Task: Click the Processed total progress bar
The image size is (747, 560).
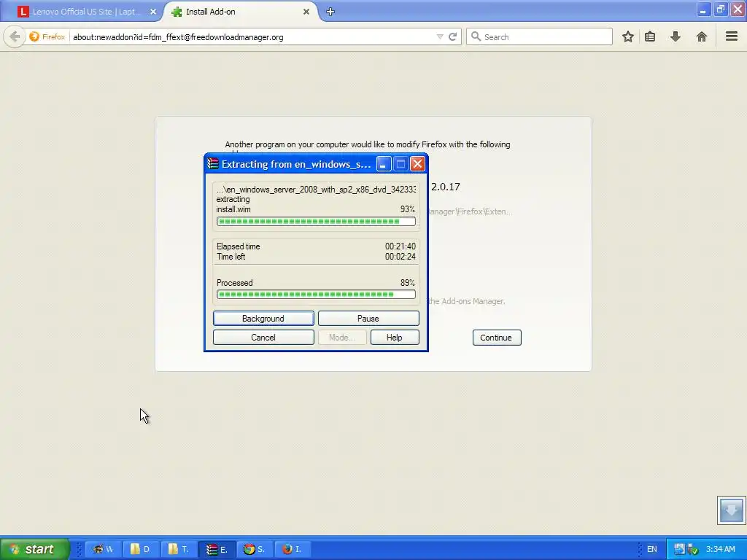Action: tap(316, 295)
